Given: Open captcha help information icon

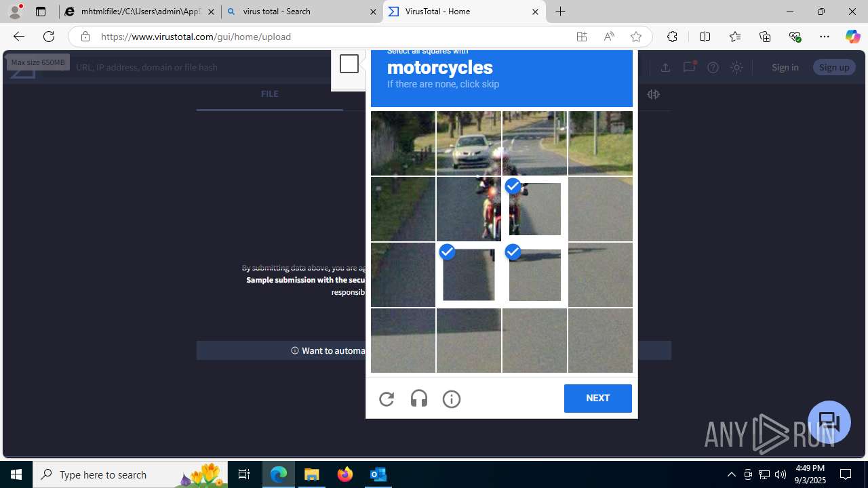Looking at the screenshot, I should pyautogui.click(x=452, y=399).
